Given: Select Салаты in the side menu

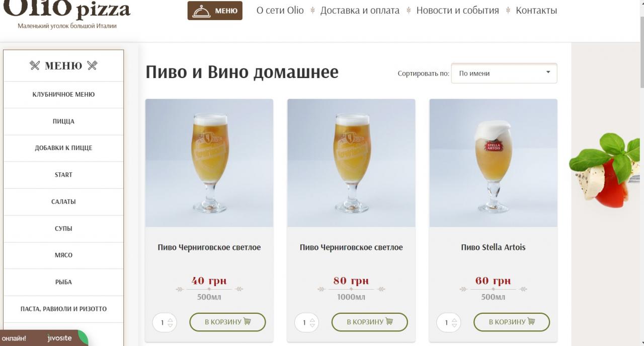Looking at the screenshot, I should pyautogui.click(x=63, y=202).
